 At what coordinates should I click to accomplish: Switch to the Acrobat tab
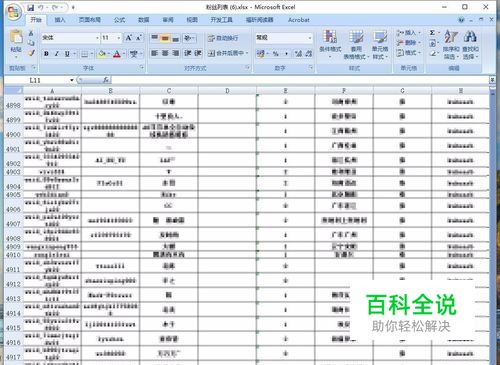(299, 20)
